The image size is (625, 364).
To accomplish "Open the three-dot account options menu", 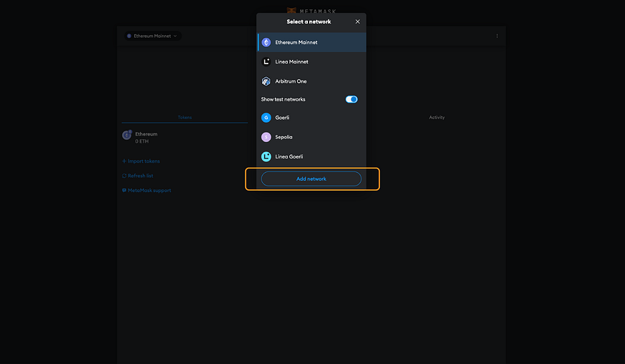I will click(497, 36).
